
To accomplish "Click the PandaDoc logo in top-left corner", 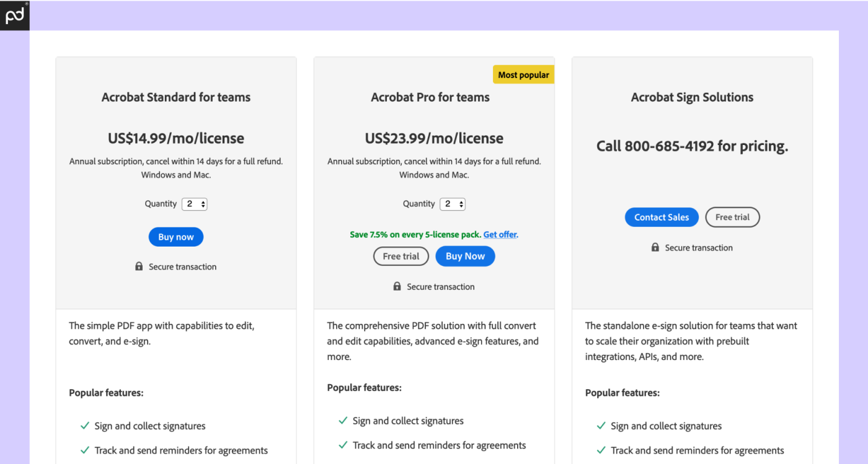I will [x=14, y=15].
